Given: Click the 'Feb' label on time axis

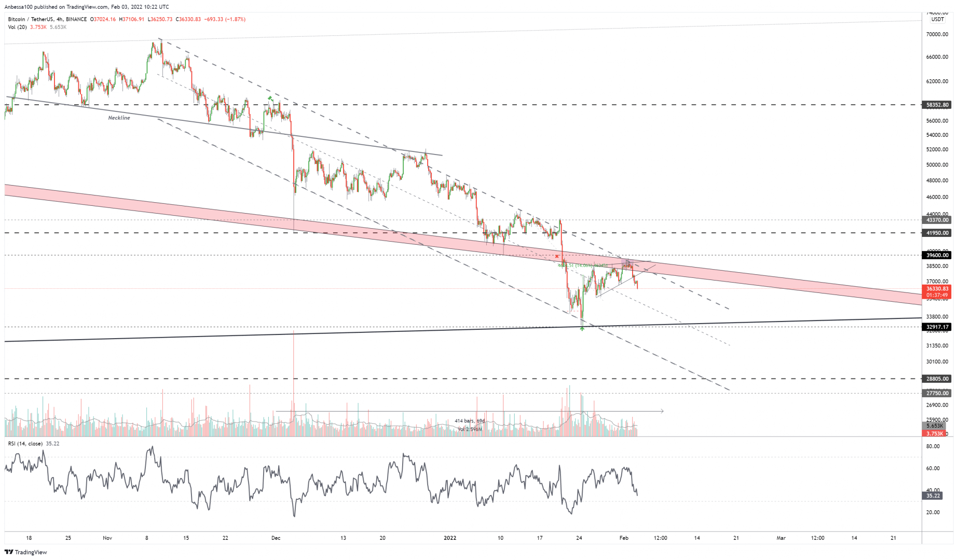Looking at the screenshot, I should click(624, 538).
